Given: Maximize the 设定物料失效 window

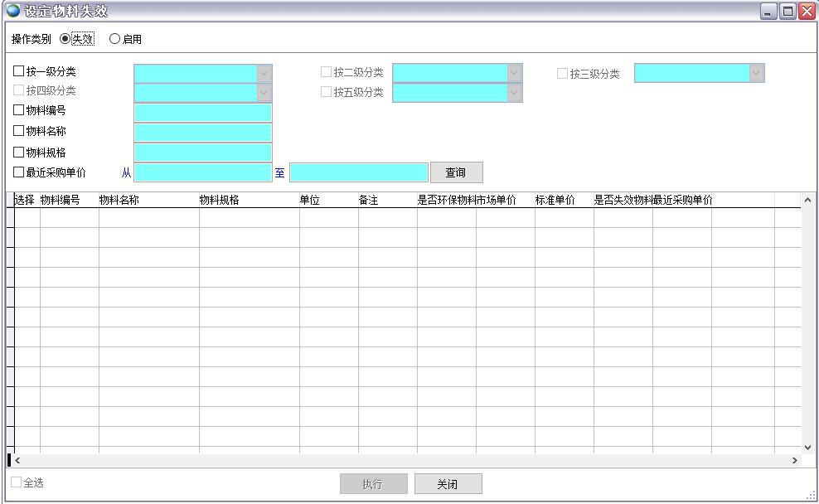Looking at the screenshot, I should click(x=788, y=12).
